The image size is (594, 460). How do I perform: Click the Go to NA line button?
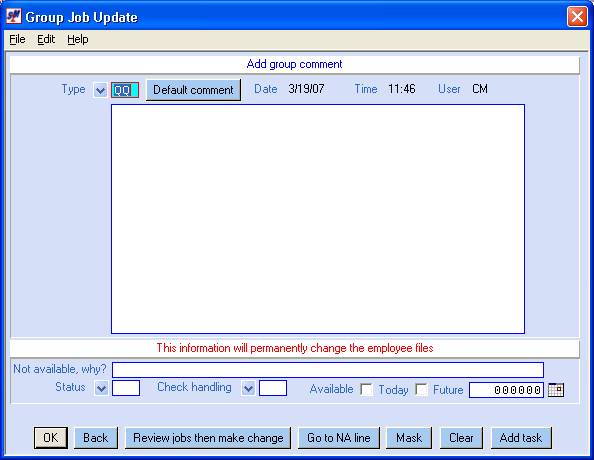pyautogui.click(x=339, y=438)
